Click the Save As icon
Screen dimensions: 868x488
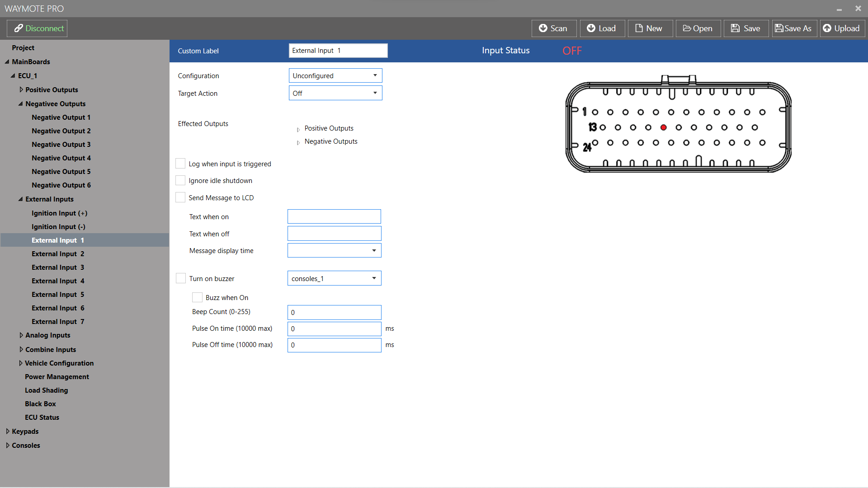click(x=779, y=28)
